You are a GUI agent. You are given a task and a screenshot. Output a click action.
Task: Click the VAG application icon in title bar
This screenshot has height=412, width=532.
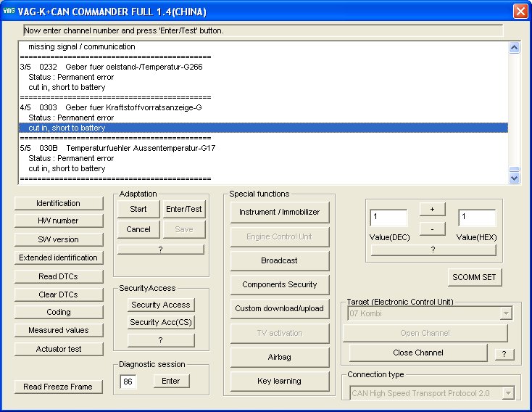coord(9,11)
